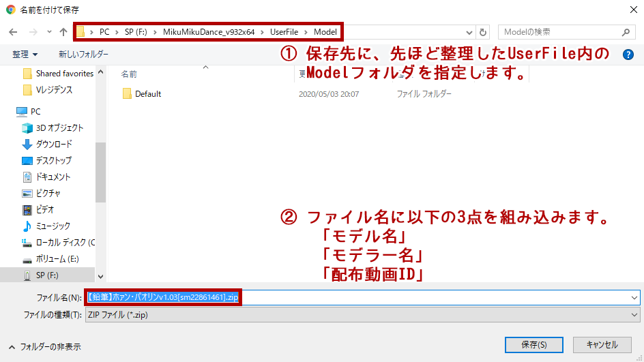Click 新しいフォルダー in the toolbar
The width and height of the screenshot is (644, 362).
pyautogui.click(x=83, y=55)
